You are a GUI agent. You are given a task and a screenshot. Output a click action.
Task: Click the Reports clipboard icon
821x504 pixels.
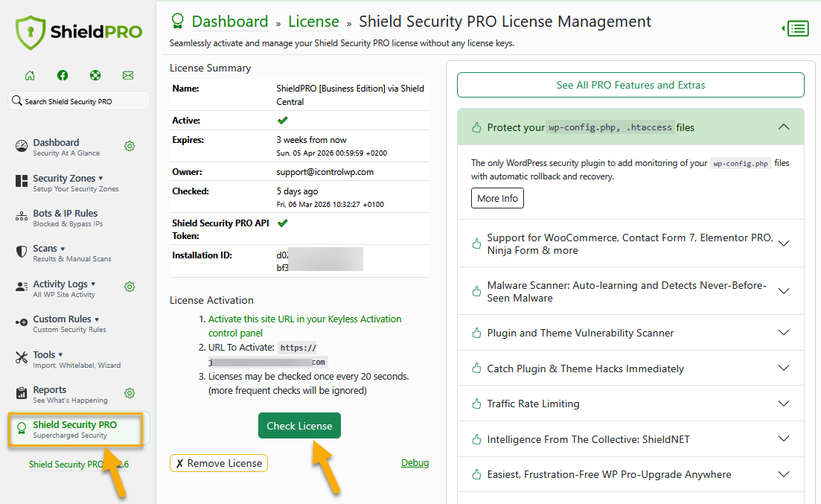click(22, 393)
